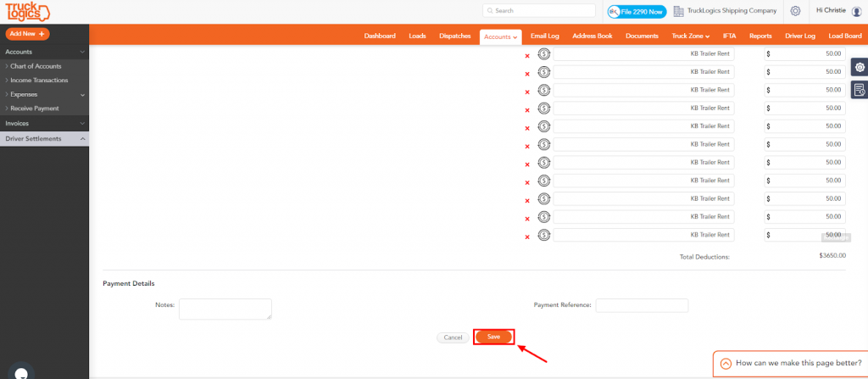Switch to the Dashboard tab
This screenshot has width=868, height=379.
coord(380,36)
